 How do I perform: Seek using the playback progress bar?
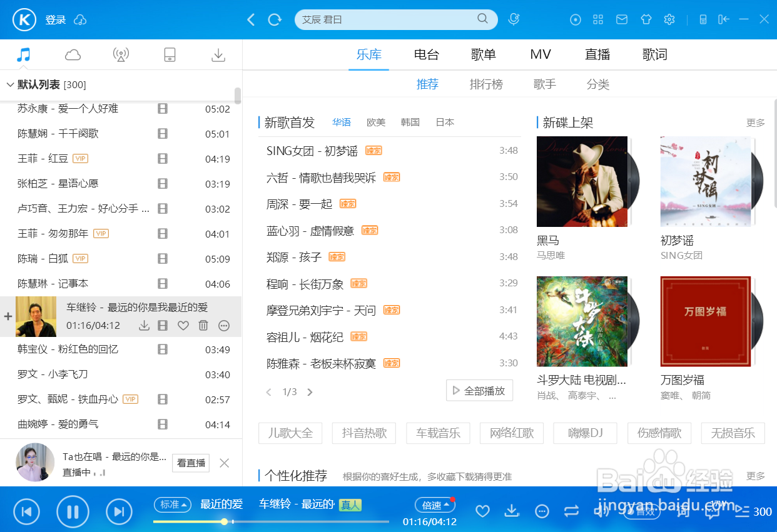[271, 521]
